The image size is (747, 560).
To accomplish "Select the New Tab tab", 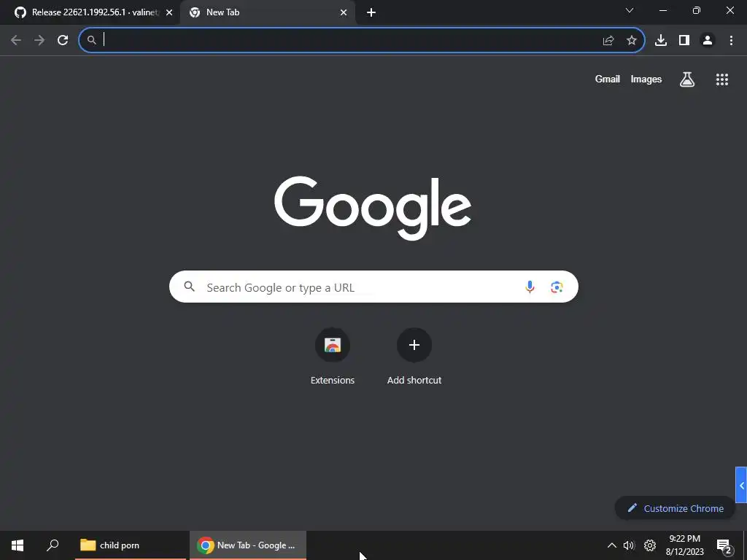I will coord(267,12).
